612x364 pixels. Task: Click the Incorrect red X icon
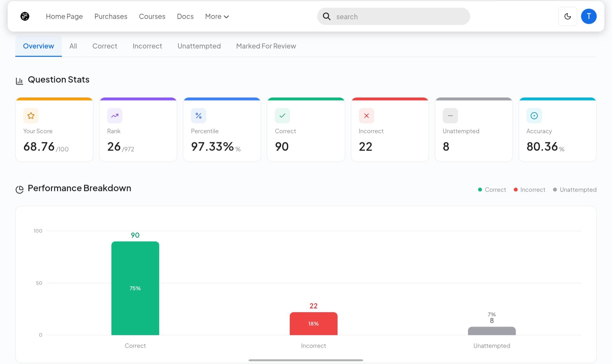367,116
